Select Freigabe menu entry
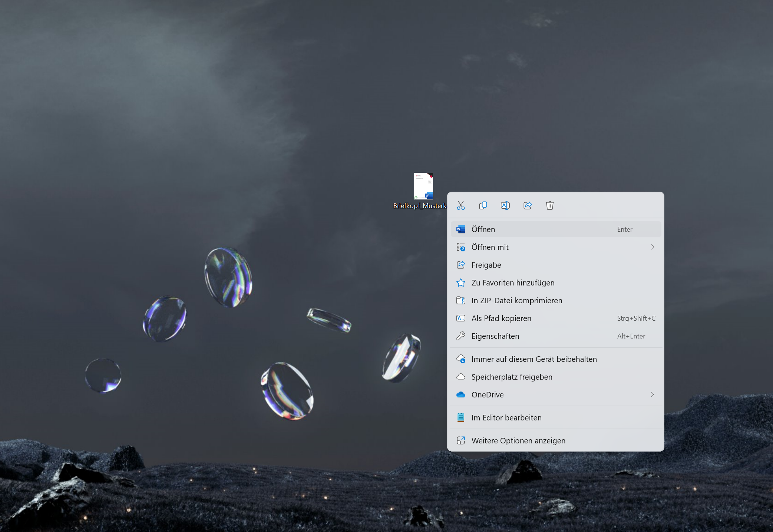This screenshot has height=532, width=773. tap(486, 265)
